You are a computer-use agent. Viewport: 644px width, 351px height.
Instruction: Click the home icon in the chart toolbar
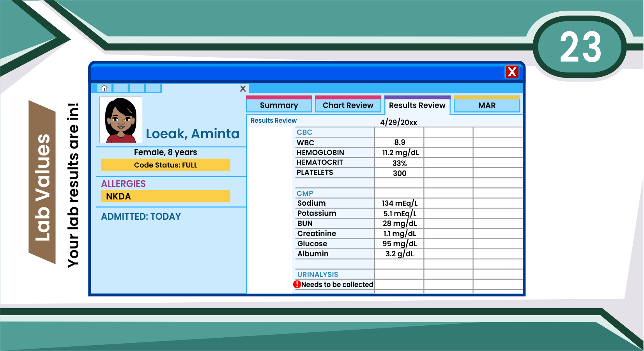(104, 88)
